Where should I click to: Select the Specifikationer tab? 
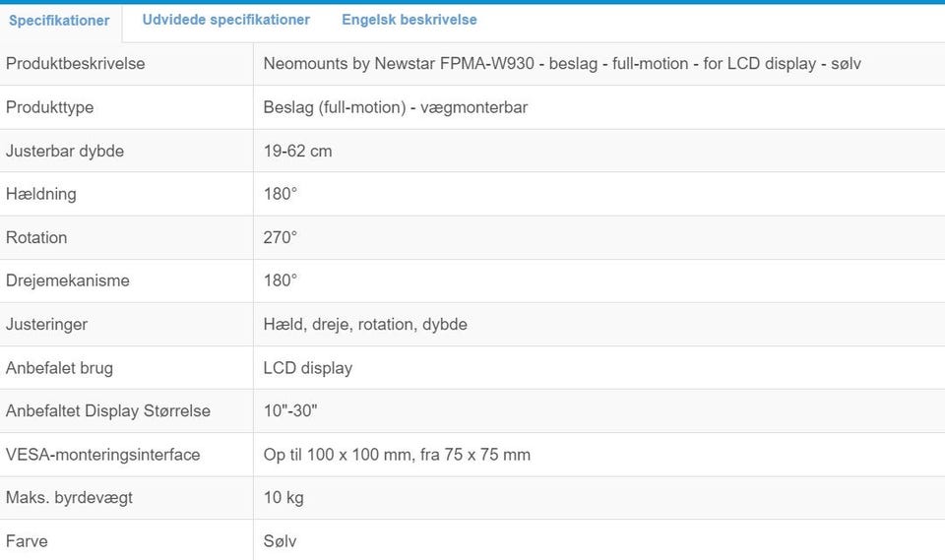click(59, 21)
